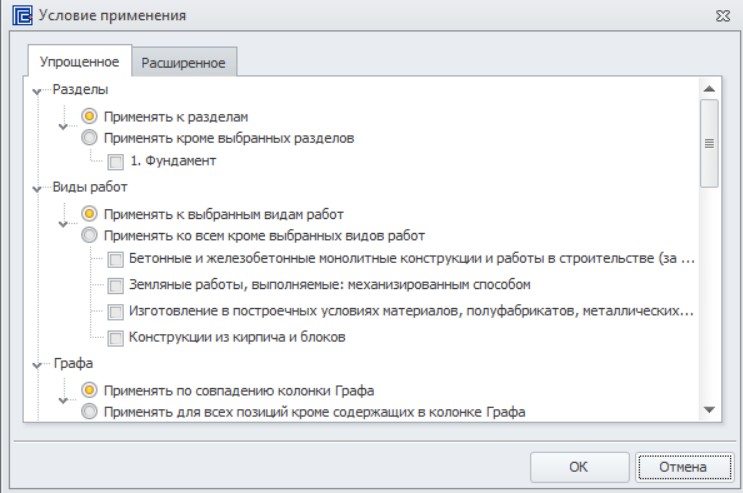Switch to the Расширенное tab
The width and height of the screenshot is (743, 493).
tap(184, 63)
